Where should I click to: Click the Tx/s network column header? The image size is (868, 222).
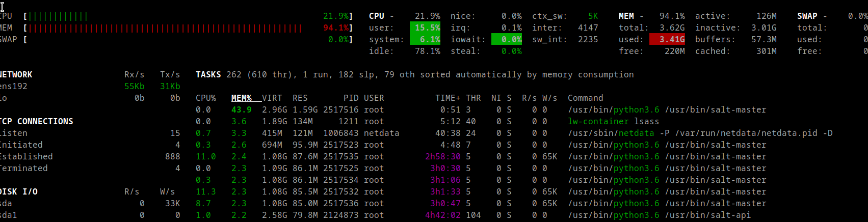pyautogui.click(x=170, y=75)
